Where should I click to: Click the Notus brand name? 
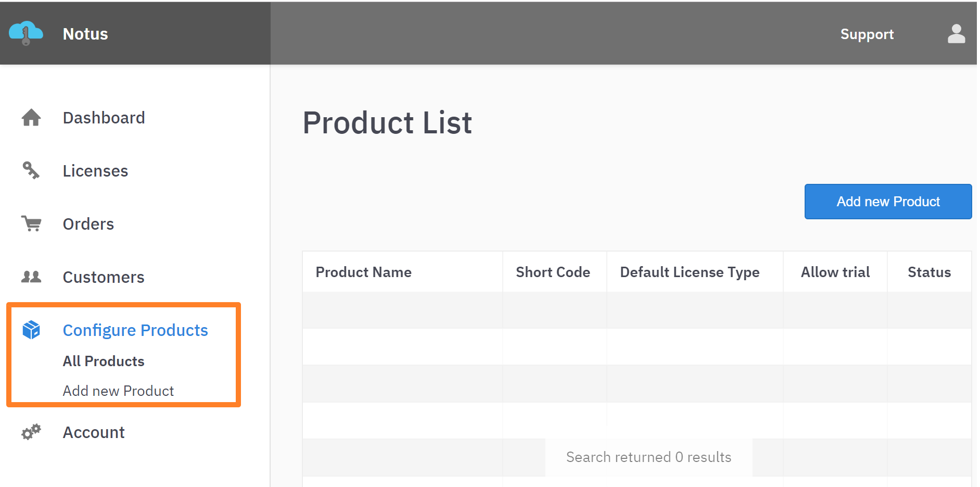85,34
